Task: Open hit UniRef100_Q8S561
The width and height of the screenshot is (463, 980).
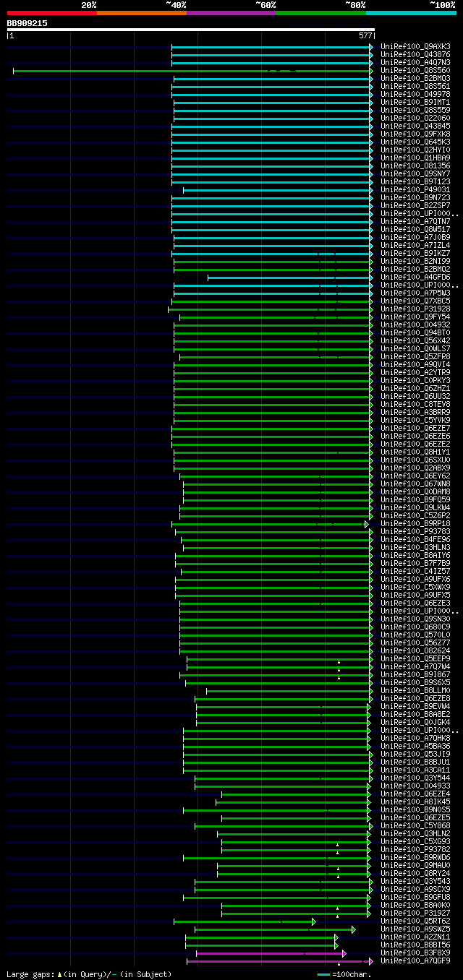Action: pos(415,87)
